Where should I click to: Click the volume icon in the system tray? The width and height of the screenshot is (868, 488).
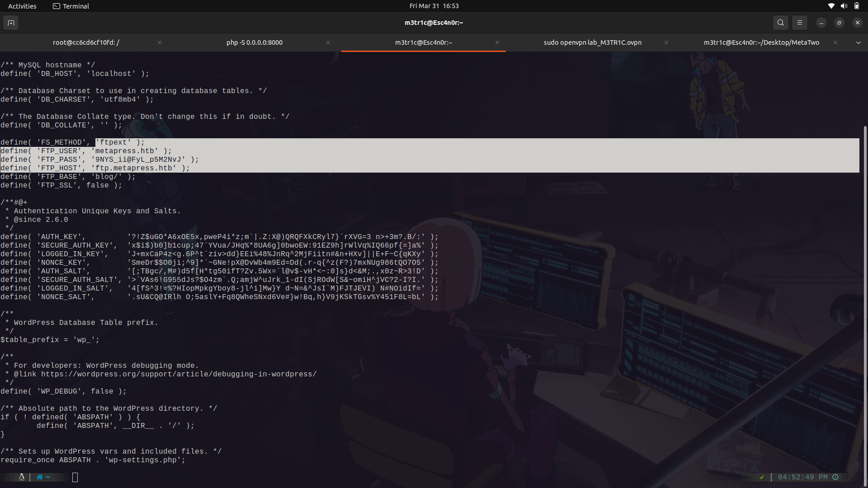point(844,6)
